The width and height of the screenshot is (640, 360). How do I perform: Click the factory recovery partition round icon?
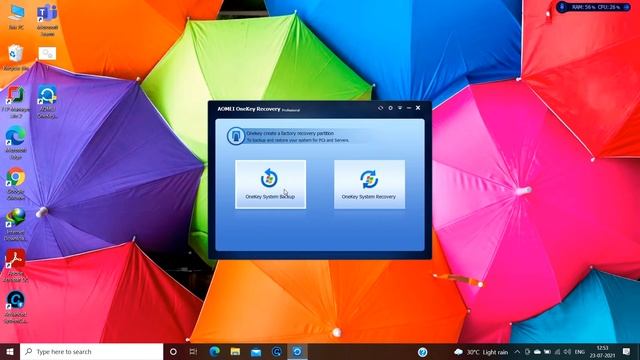click(x=236, y=136)
